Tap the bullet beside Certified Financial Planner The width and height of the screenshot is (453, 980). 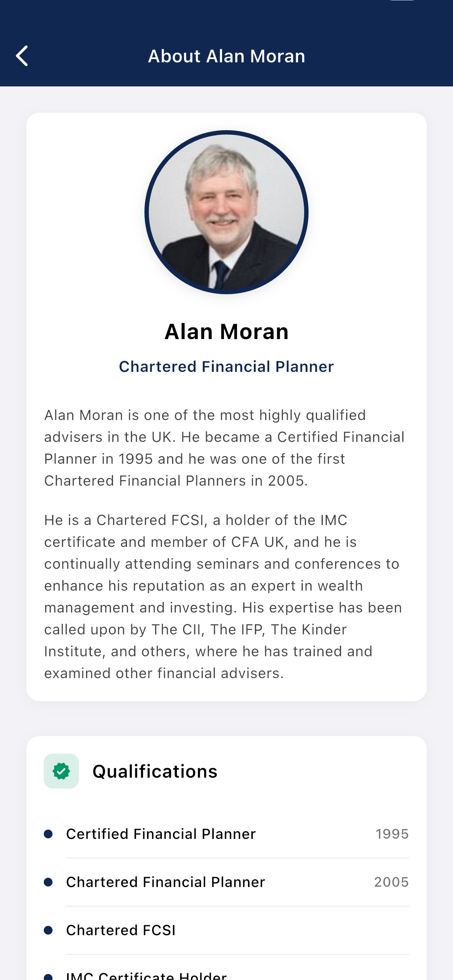49,833
